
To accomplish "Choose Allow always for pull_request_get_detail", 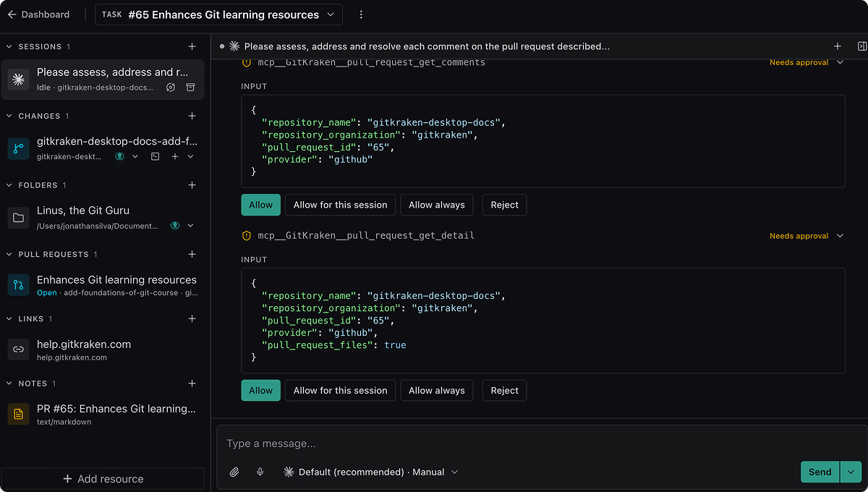I will (x=437, y=391).
